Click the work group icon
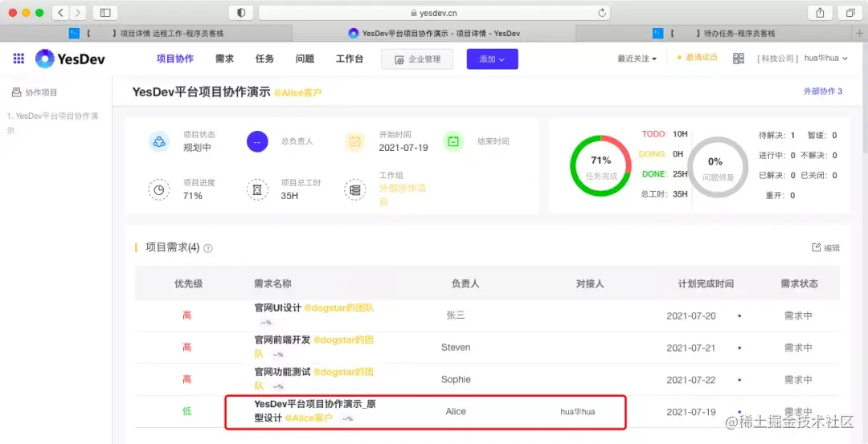This screenshot has width=868, height=444. coord(355,189)
